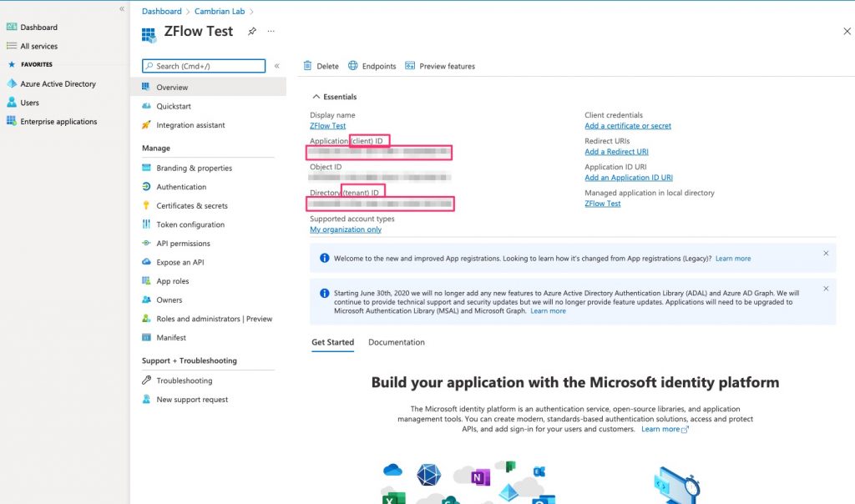Viewport: 855px width, 504px height.
Task: Click Add an Application ID URI link
Action: [628, 177]
